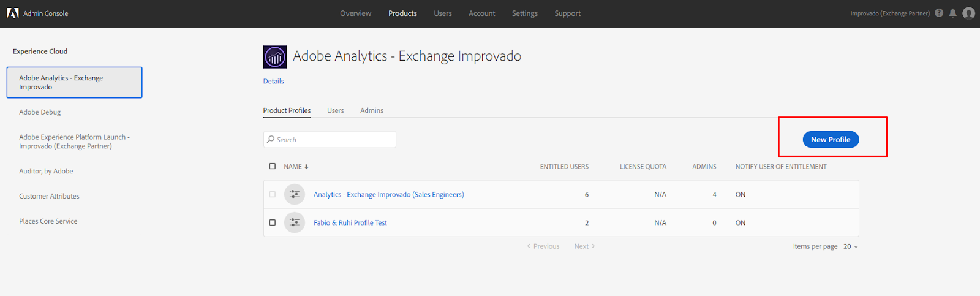Open the help question mark icon

(x=939, y=13)
